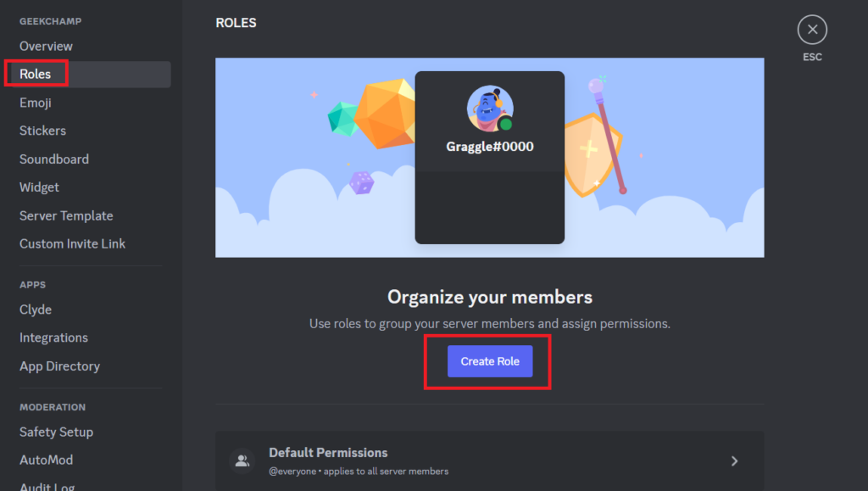Click the ESC close circle icon
The image size is (868, 491).
(812, 30)
